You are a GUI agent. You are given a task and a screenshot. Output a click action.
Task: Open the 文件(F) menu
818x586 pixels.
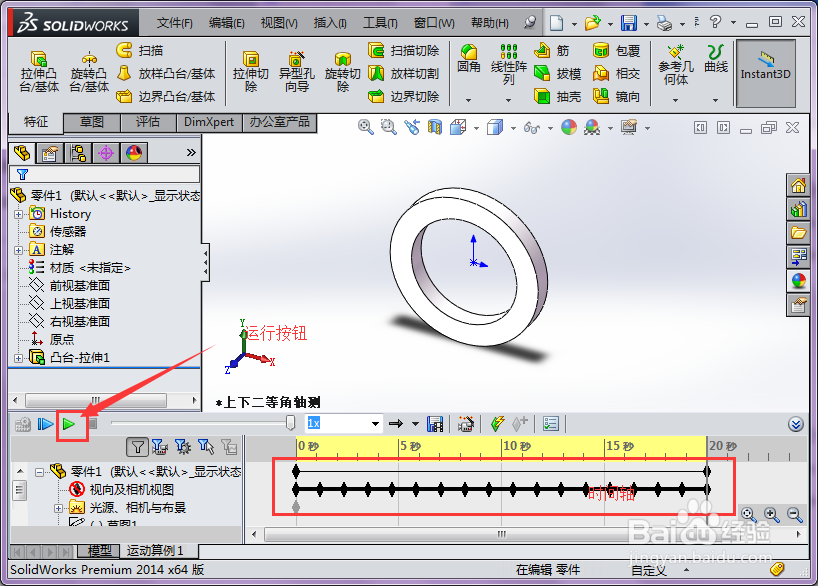click(x=175, y=23)
